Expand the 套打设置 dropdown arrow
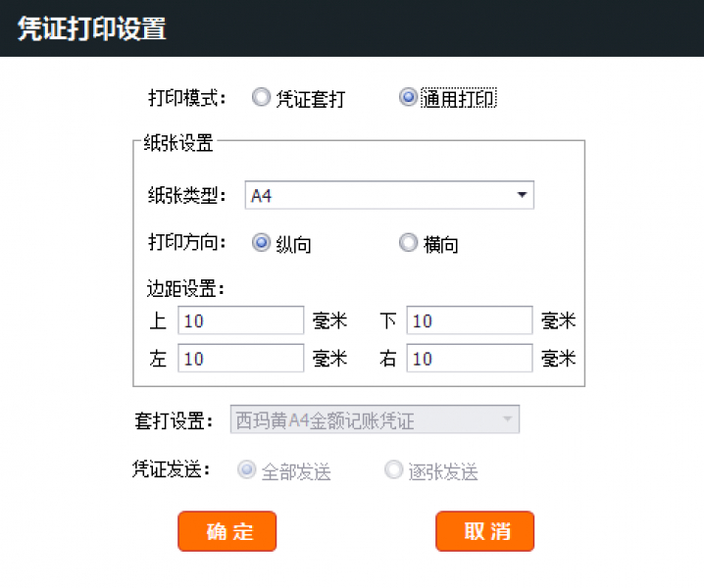Screen dimensions: 704x588 [x=507, y=419]
